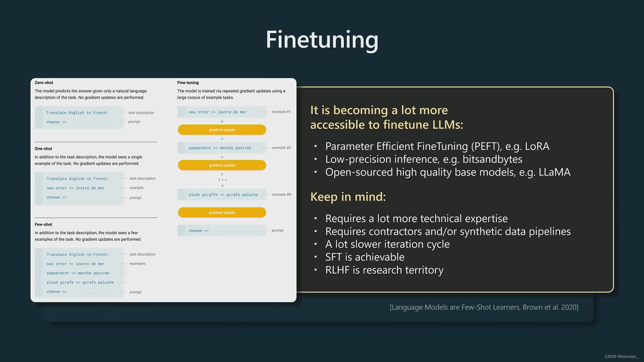Click the gradient update pill below example #2
Image resolution: width=644 pixels, height=362 pixels.
point(222,165)
